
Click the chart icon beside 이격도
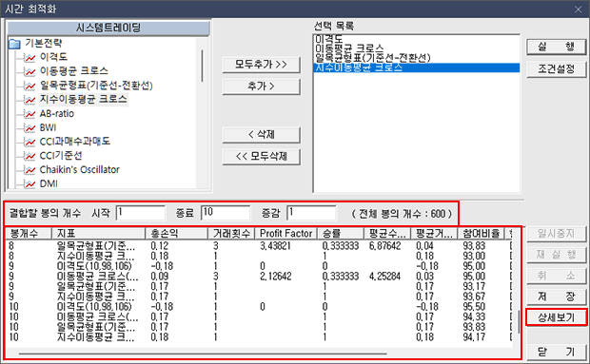(29, 57)
